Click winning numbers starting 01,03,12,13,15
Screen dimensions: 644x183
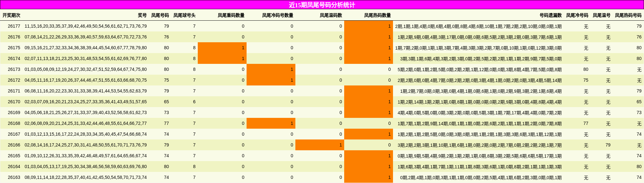(86, 134)
